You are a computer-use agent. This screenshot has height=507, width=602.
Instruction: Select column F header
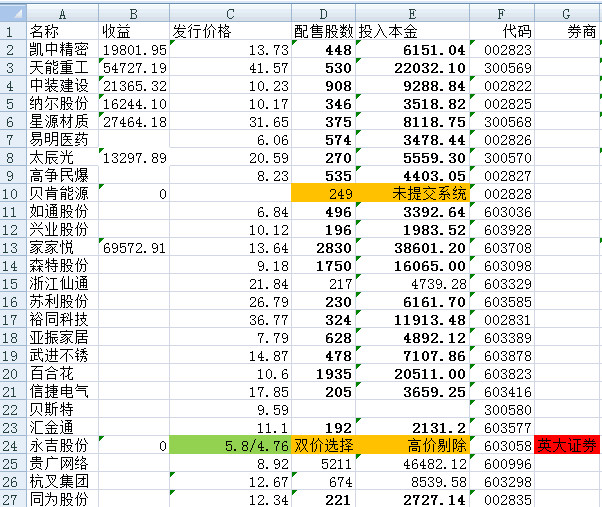(502, 13)
